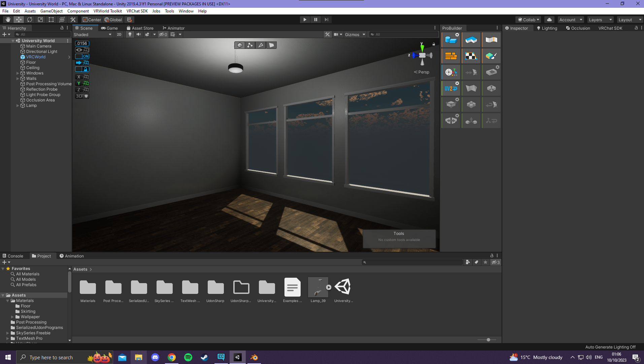644x364 pixels.
Task: Click Center pivot toggle button
Action: click(x=92, y=20)
